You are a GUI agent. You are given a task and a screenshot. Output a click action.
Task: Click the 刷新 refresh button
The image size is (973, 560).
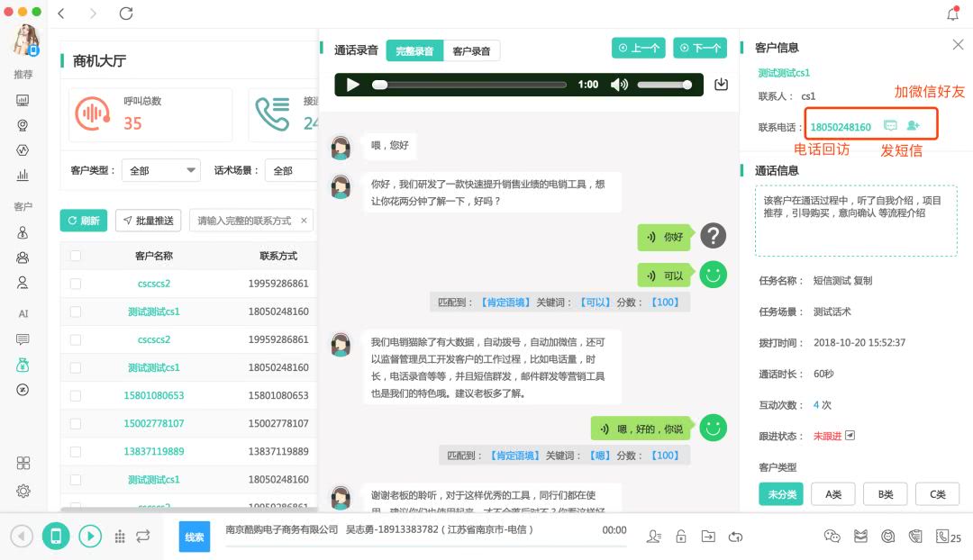point(83,220)
